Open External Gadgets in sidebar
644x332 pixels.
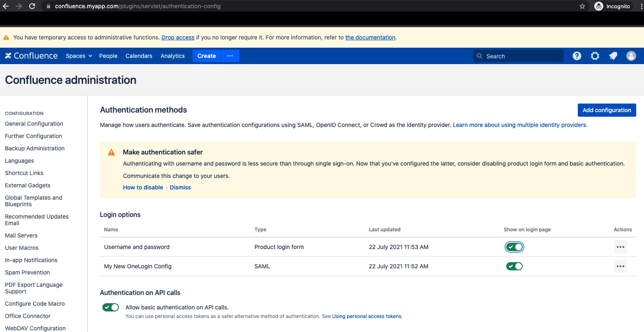point(28,185)
